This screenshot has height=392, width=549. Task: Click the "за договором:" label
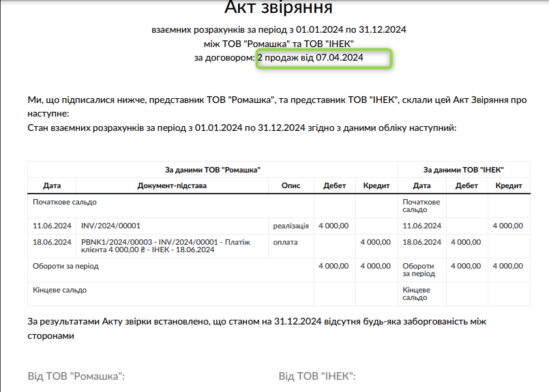(224, 59)
